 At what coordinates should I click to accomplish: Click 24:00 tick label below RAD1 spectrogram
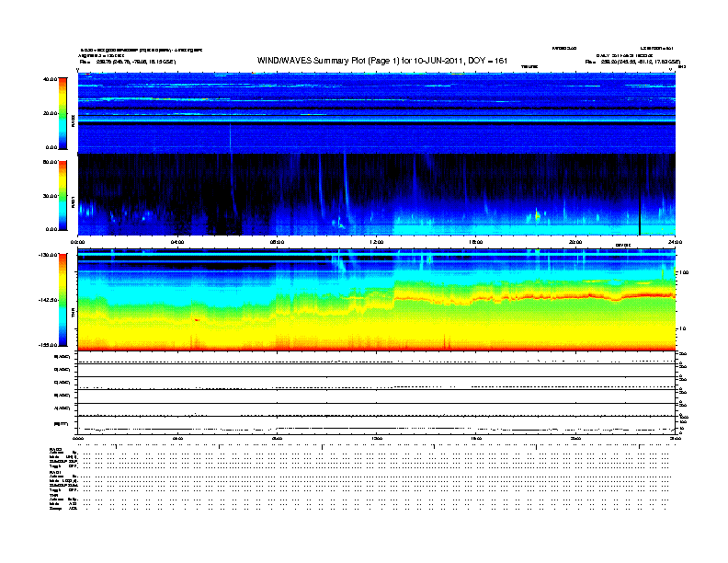tap(675, 242)
